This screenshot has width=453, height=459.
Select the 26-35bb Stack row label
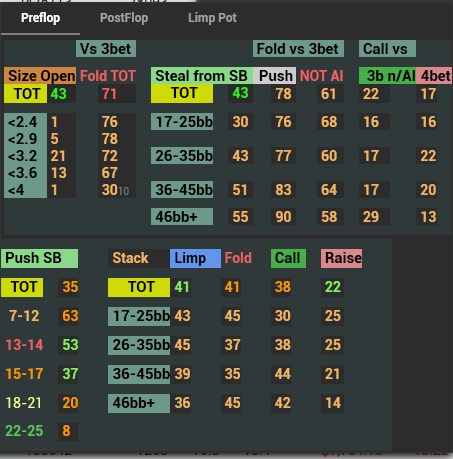pos(139,345)
